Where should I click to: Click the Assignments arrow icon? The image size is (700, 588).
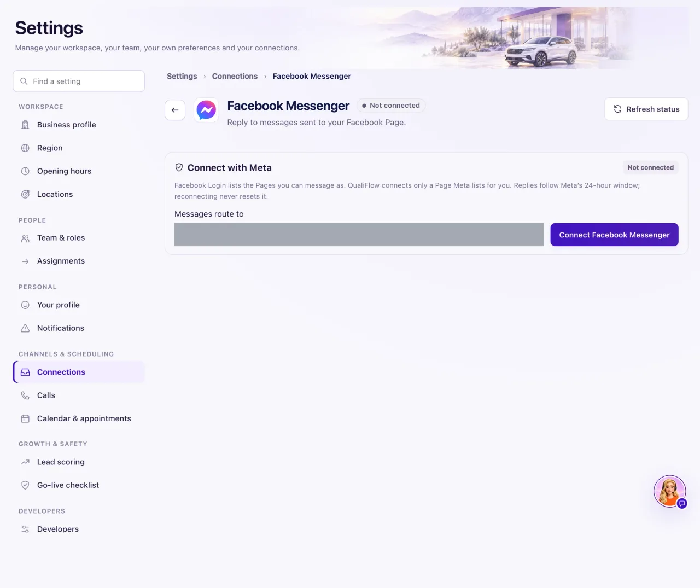25,261
